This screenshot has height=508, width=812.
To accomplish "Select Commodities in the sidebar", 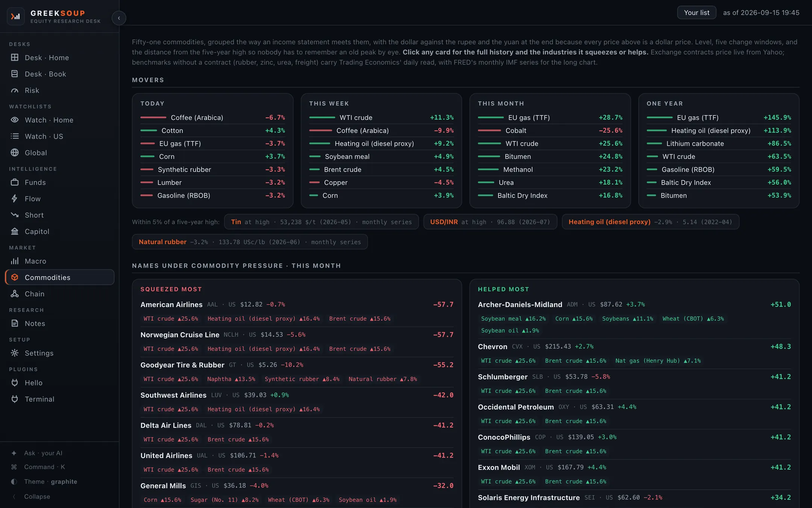I will point(60,277).
